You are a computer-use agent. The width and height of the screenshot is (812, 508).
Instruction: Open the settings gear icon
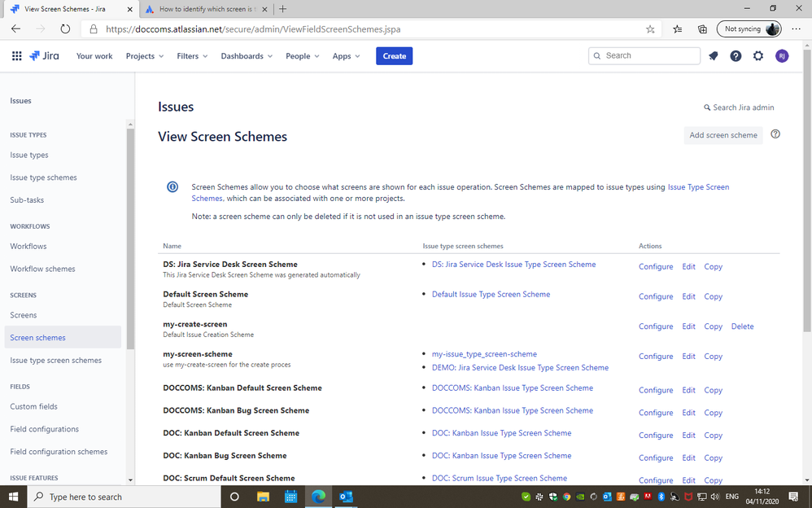pos(758,56)
